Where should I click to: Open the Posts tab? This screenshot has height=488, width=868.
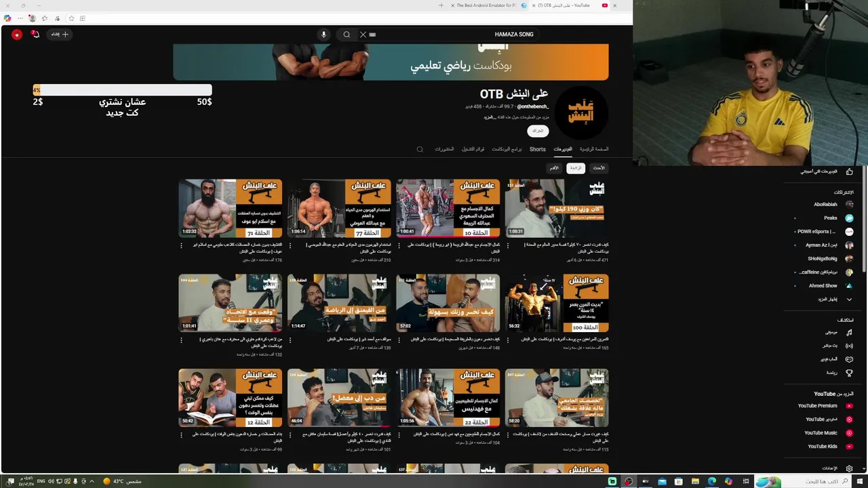444,149
